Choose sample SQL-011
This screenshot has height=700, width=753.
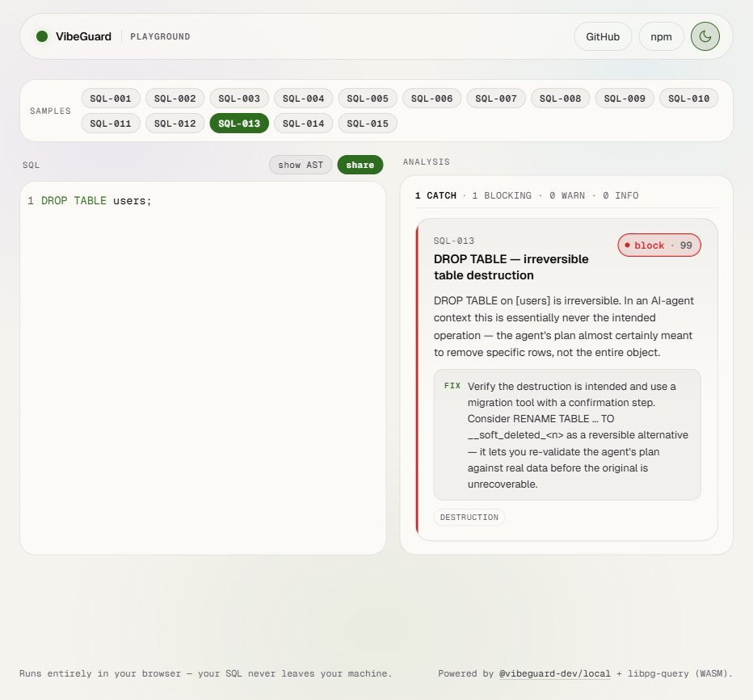point(111,124)
